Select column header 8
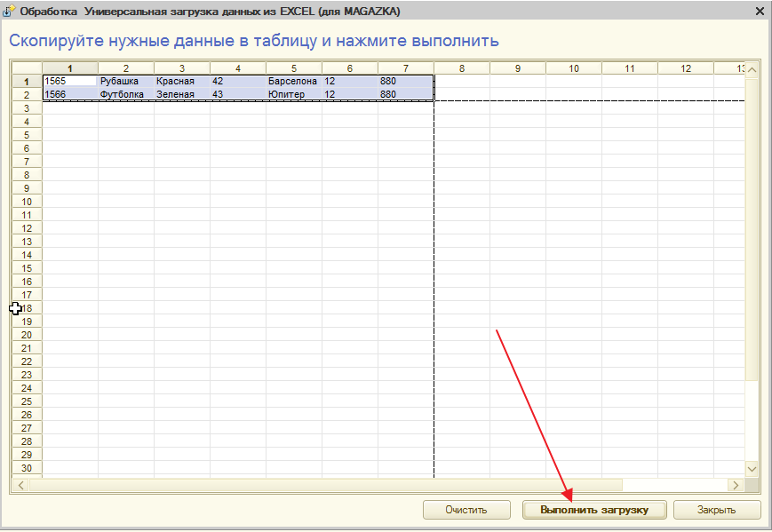This screenshot has width=772, height=532. point(462,68)
